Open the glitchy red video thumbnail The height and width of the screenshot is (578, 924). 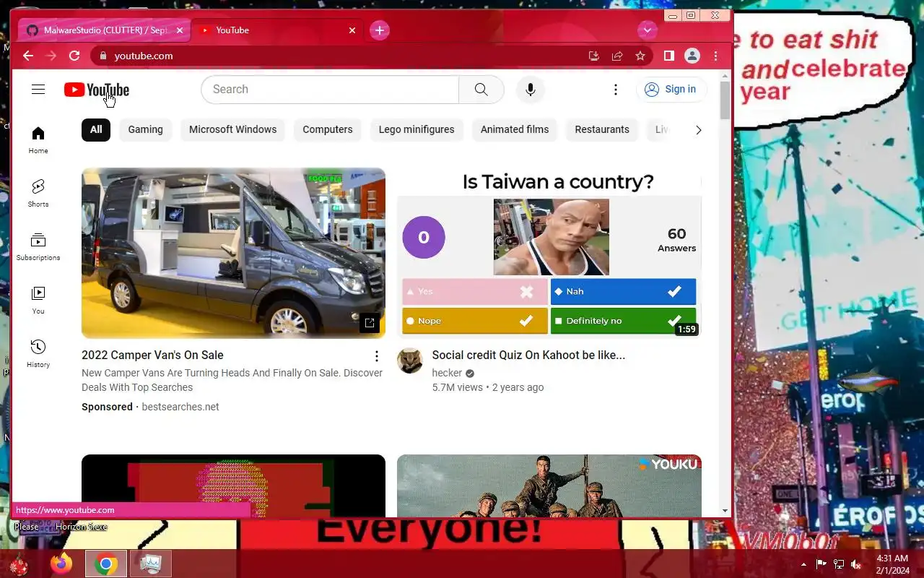[x=233, y=486]
